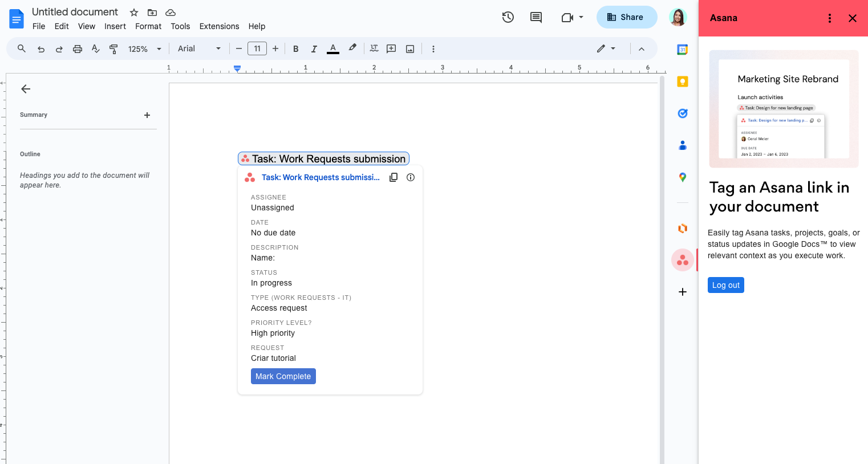Open the comments history icon
Viewport: 868px width, 464px height.
[x=536, y=17]
